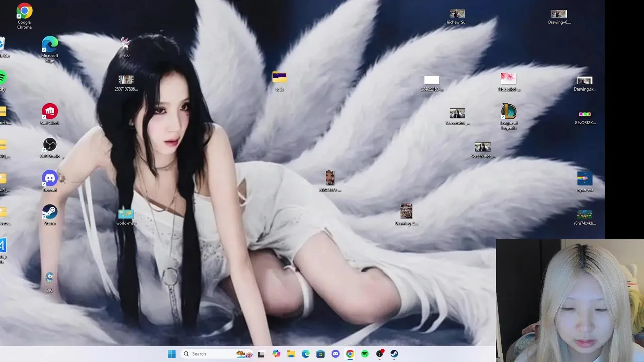Select the world-map file on desktop

[126, 217]
